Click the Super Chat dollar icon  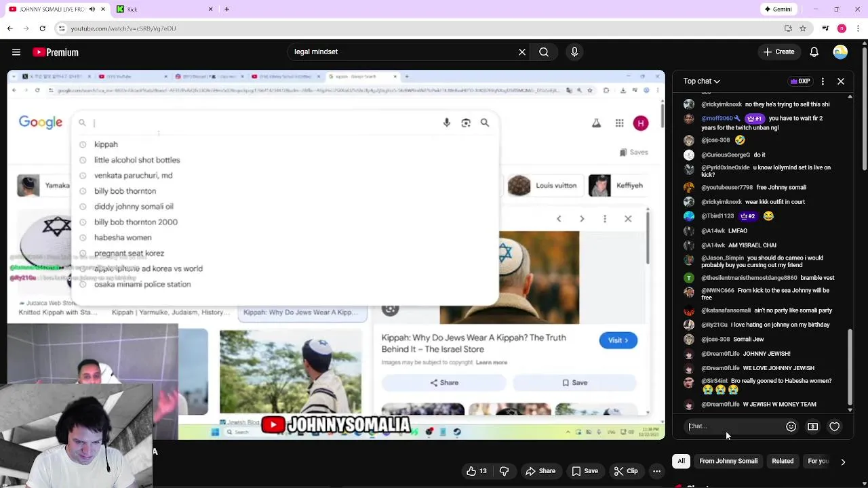coord(812,426)
